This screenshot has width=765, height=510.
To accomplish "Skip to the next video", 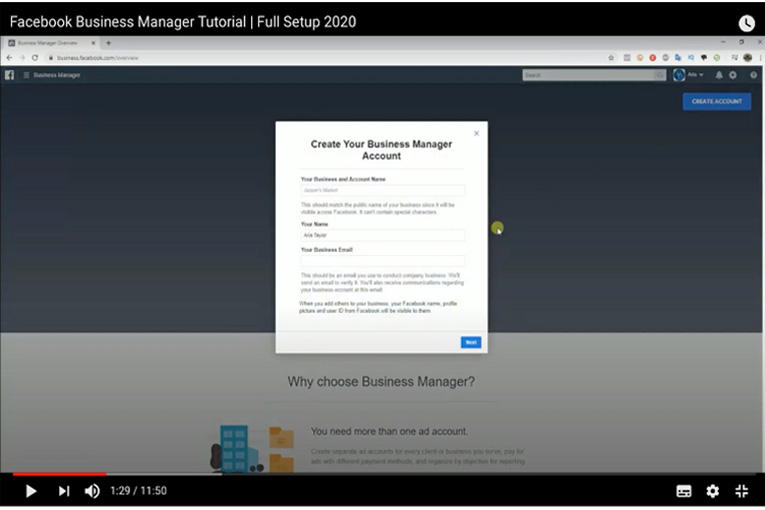I will pyautogui.click(x=64, y=490).
